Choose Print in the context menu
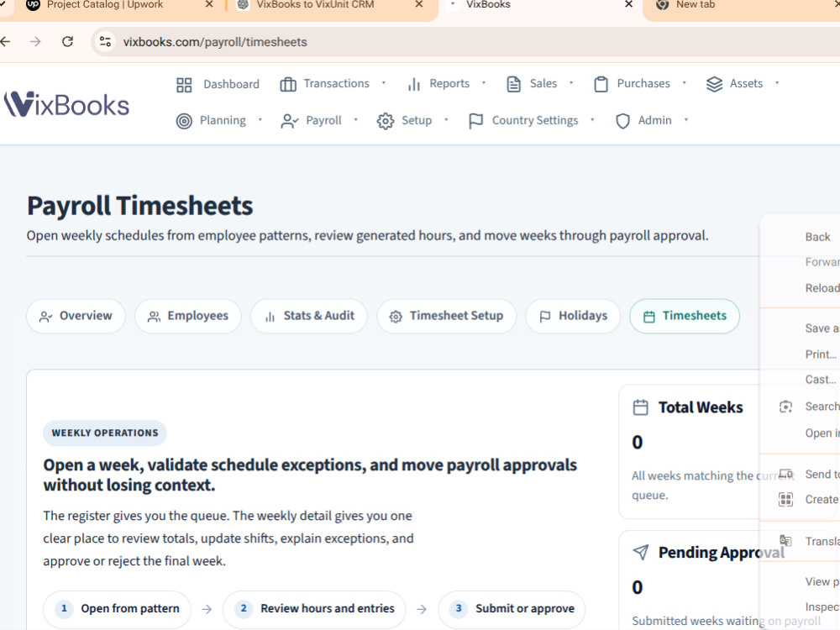The image size is (840, 630). [x=821, y=354]
